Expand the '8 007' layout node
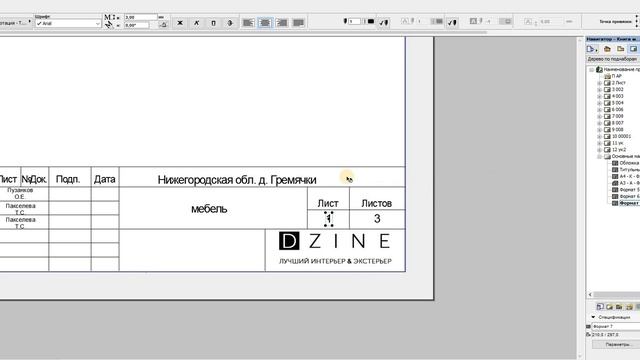 (x=600, y=123)
